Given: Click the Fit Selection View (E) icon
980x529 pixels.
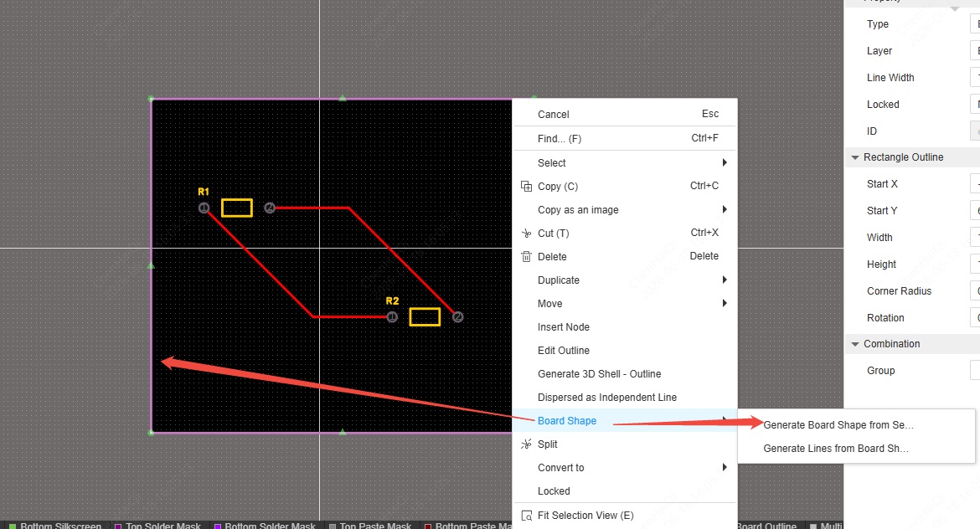Looking at the screenshot, I should pyautogui.click(x=526, y=516).
